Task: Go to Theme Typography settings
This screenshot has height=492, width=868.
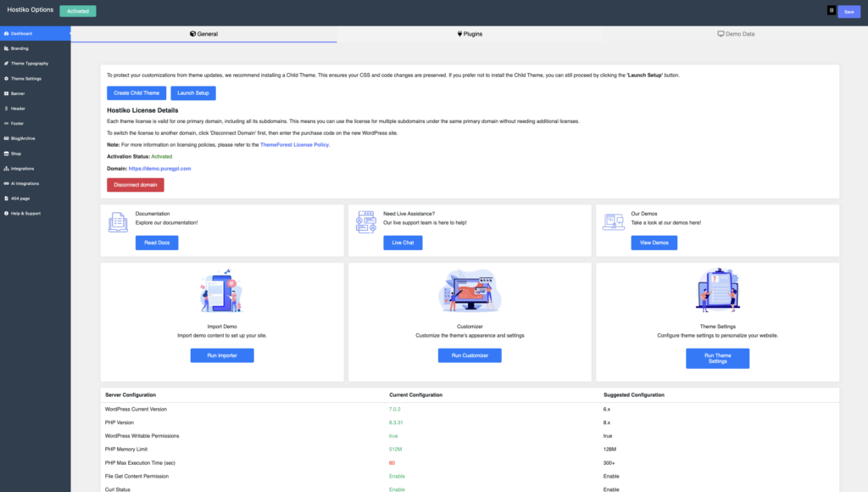Action: [x=35, y=63]
